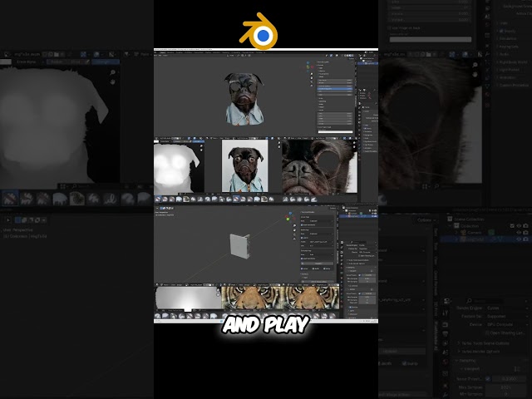Toggle first checkbox in lower viewport side panel
This screenshot has height=399, width=532.
(x=302, y=225)
